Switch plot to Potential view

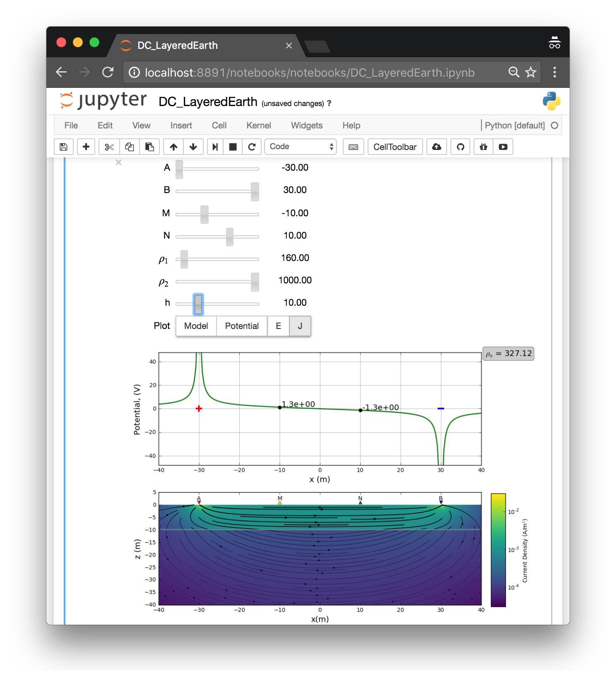click(x=242, y=326)
